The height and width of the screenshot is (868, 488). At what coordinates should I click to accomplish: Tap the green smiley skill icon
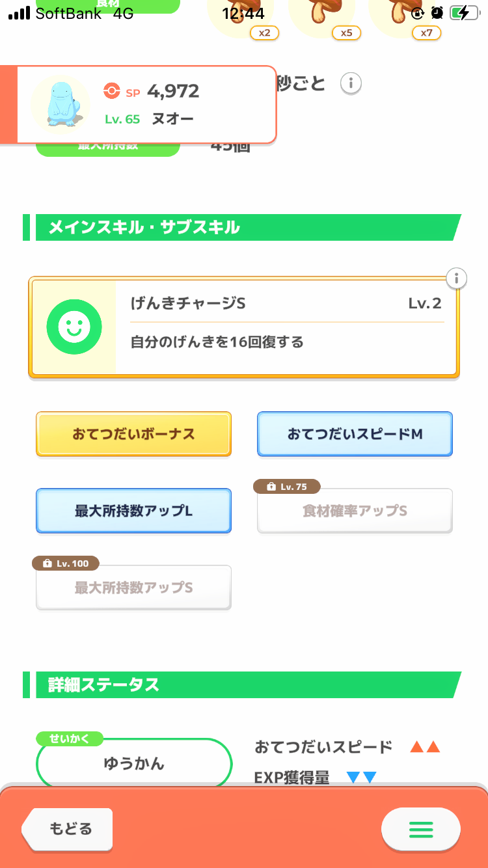tap(74, 328)
